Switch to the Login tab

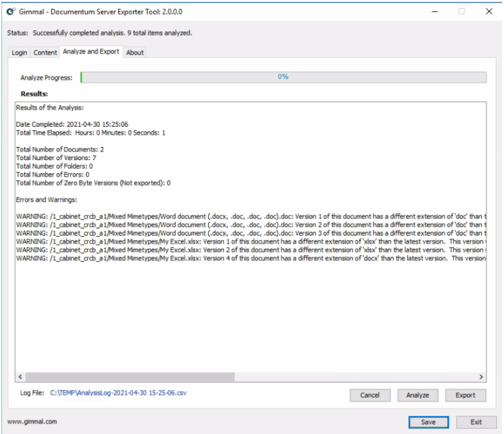tap(19, 53)
